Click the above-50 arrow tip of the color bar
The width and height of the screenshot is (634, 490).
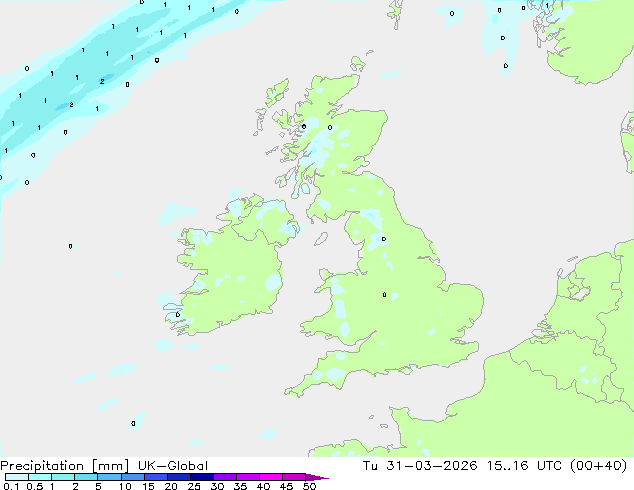(317, 477)
